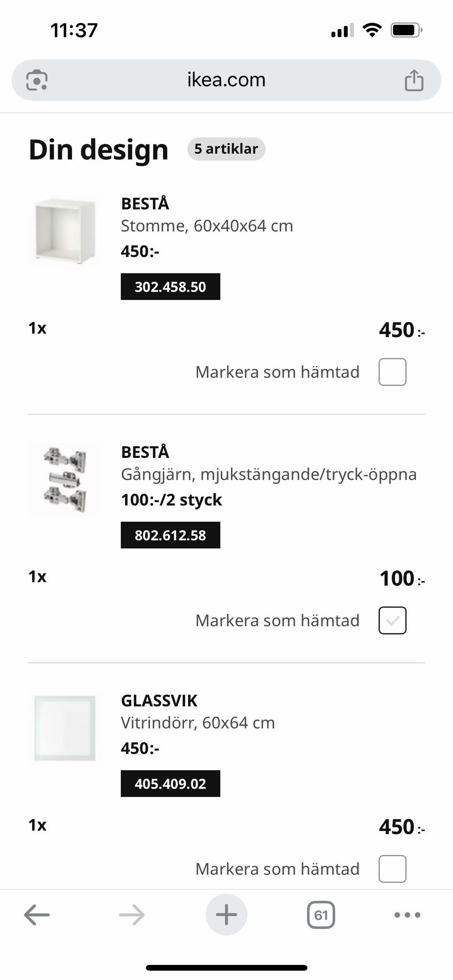Image resolution: width=453 pixels, height=980 pixels.
Task: Tap the Google Lens camera search icon
Action: 37,80
